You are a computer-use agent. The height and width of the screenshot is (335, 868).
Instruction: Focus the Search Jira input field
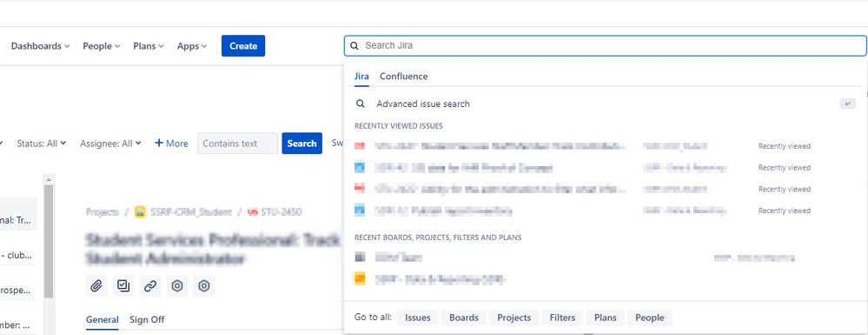click(x=605, y=46)
